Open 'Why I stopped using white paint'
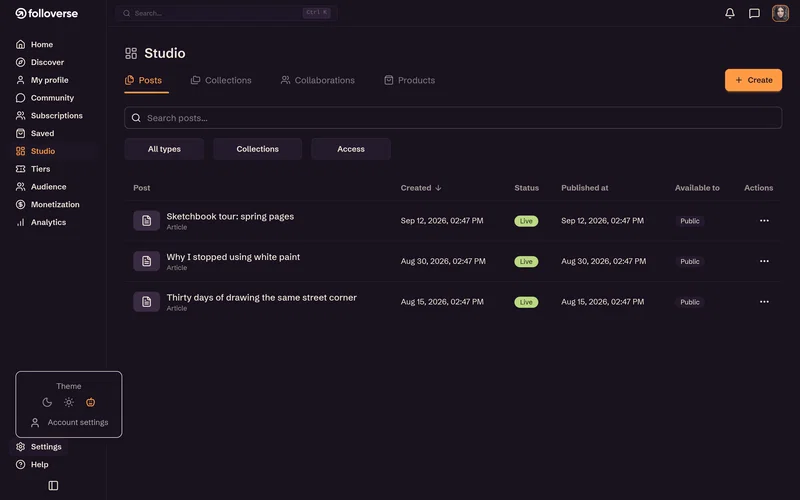 tap(233, 257)
